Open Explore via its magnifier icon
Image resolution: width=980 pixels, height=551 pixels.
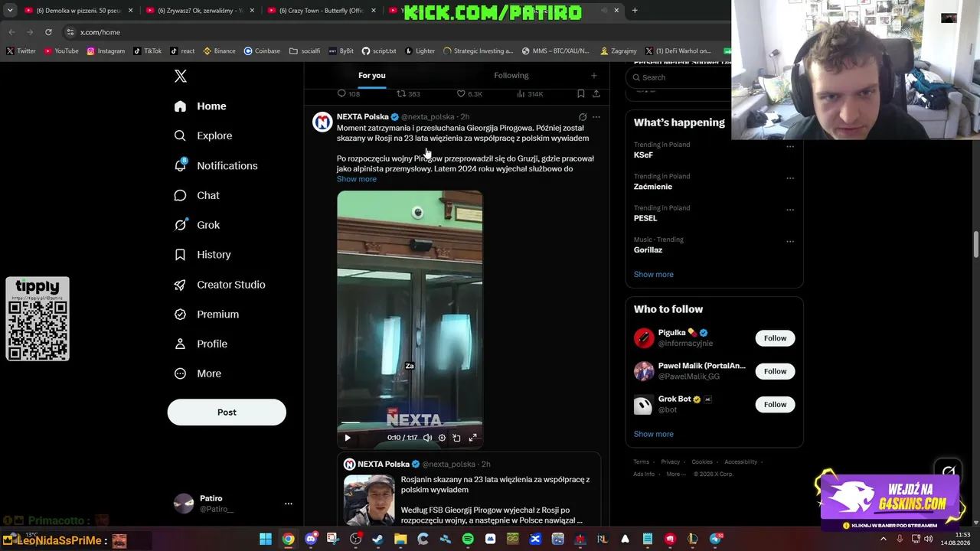click(x=180, y=135)
